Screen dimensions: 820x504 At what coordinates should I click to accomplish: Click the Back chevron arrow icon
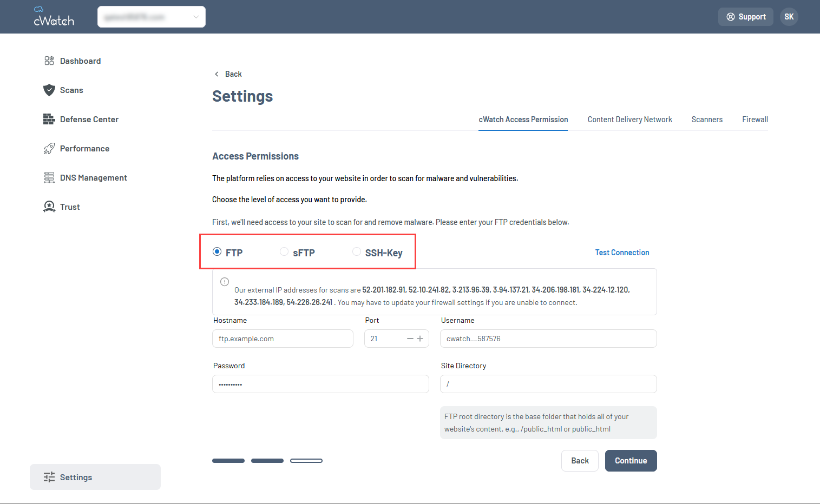tap(217, 74)
